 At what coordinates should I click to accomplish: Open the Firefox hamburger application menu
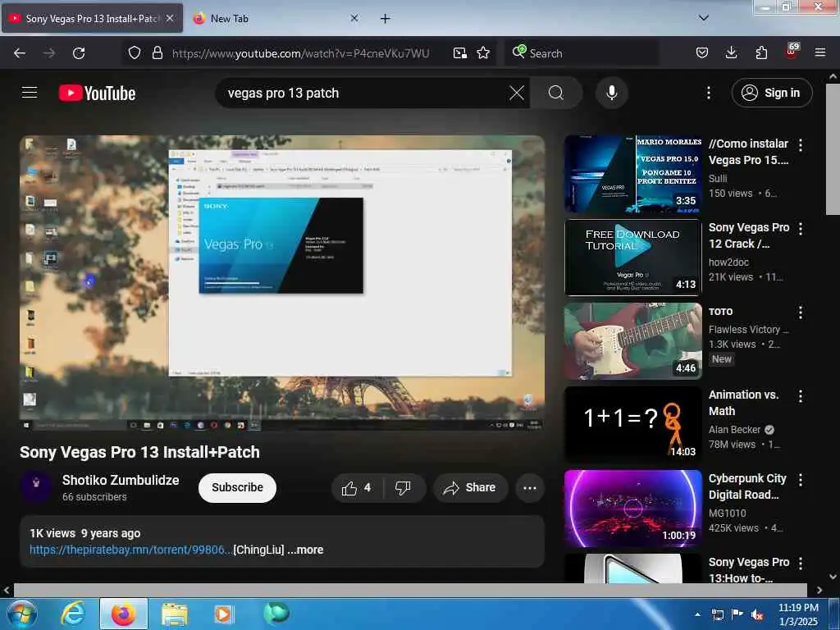click(820, 52)
